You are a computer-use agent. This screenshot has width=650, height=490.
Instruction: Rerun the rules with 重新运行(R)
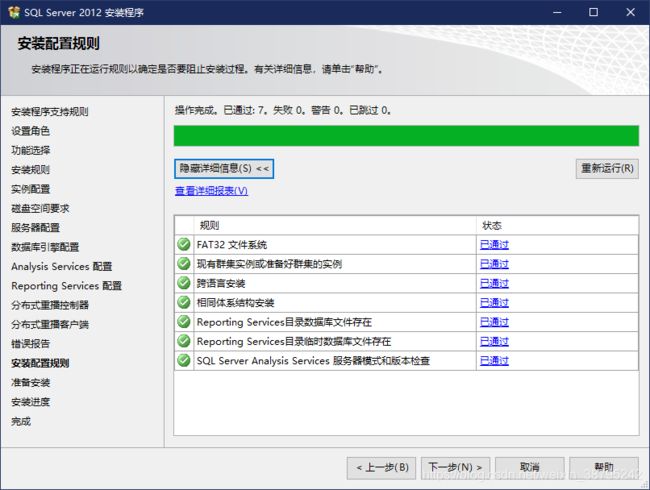pos(607,169)
